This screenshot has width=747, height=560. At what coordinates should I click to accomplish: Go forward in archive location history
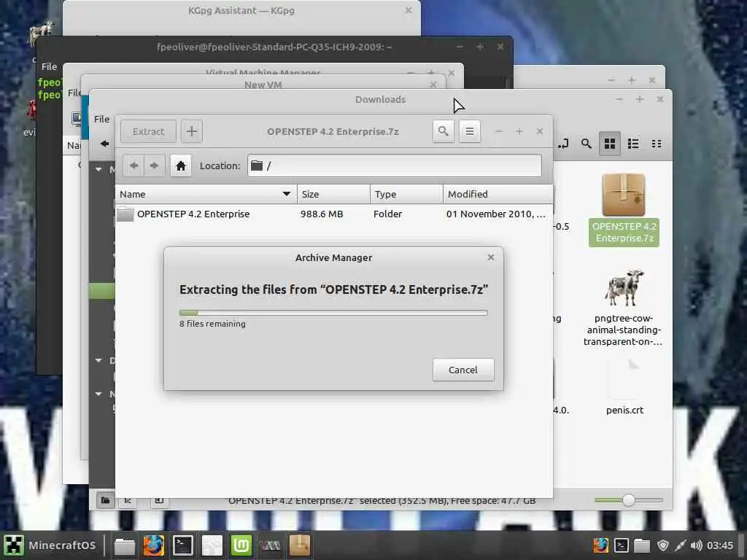tap(154, 166)
